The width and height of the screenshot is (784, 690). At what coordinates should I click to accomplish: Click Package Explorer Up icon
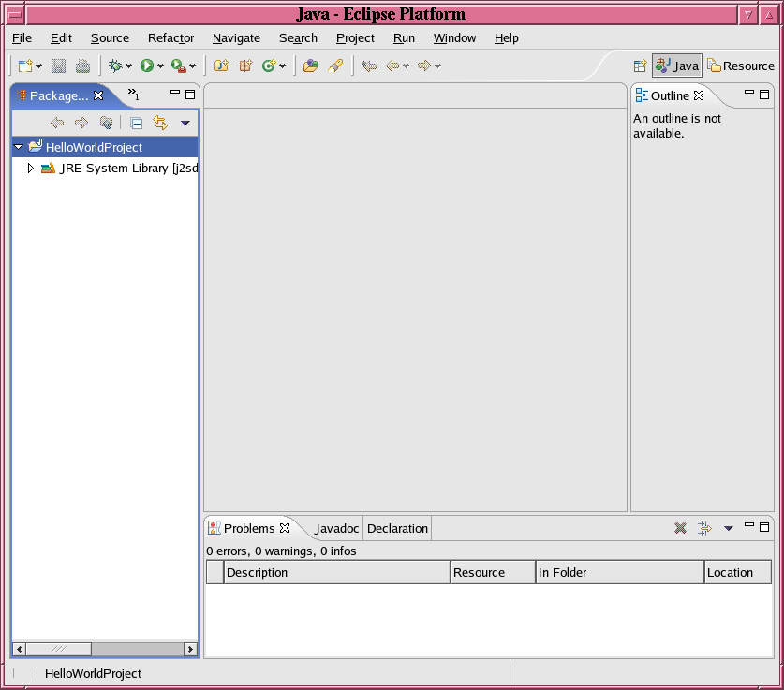coord(106,123)
